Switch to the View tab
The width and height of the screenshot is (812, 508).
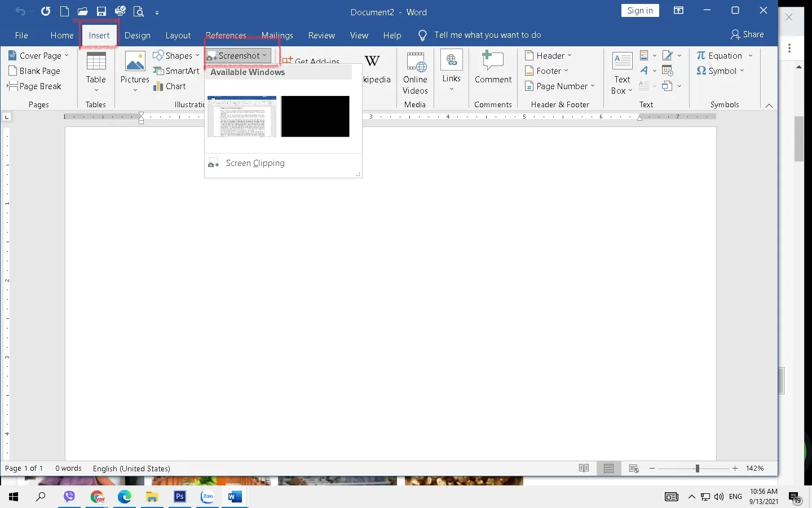[359, 35]
